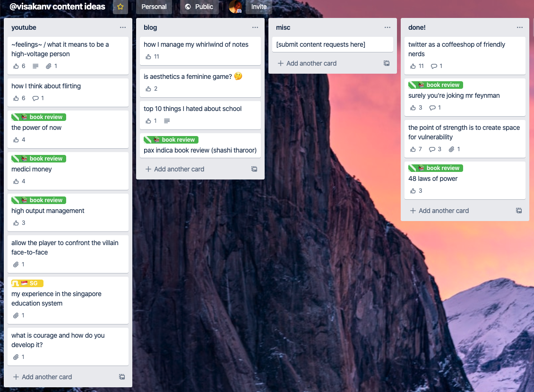Click green book review label on medici money
This screenshot has height=392, width=534.
pos(39,159)
